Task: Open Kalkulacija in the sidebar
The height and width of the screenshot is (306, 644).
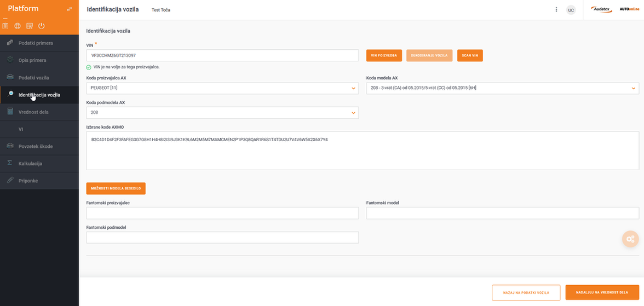Action: [30, 164]
